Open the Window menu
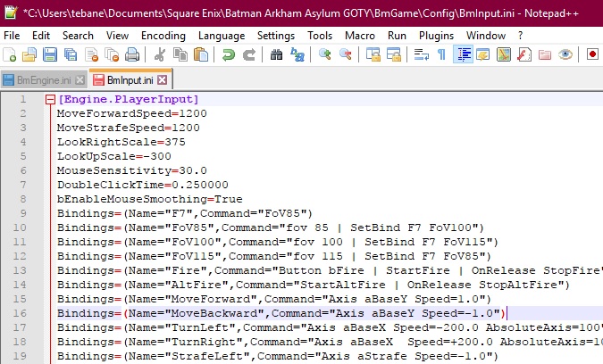 click(486, 36)
